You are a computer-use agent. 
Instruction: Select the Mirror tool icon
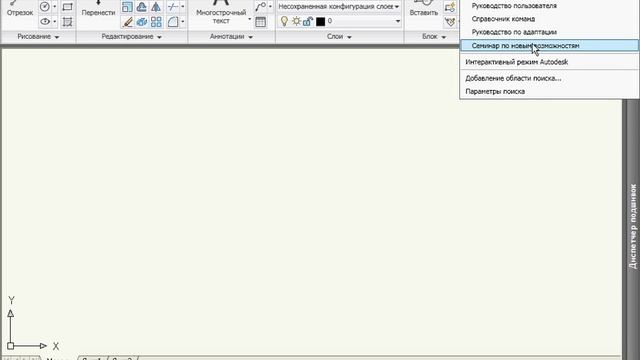click(x=156, y=7)
